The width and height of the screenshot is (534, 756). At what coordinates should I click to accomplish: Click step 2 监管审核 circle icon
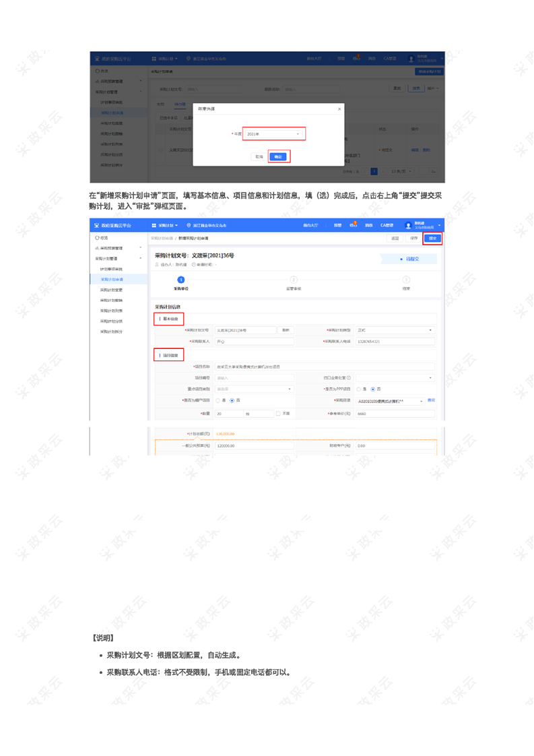click(294, 279)
